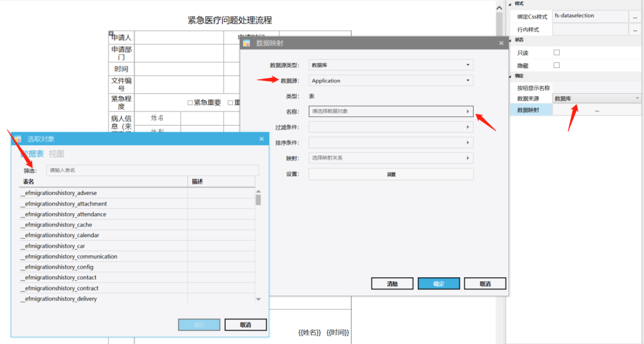The image size is (644, 344).
Task: Click the design canvas scroll up arrow
Action: tap(499, 8)
